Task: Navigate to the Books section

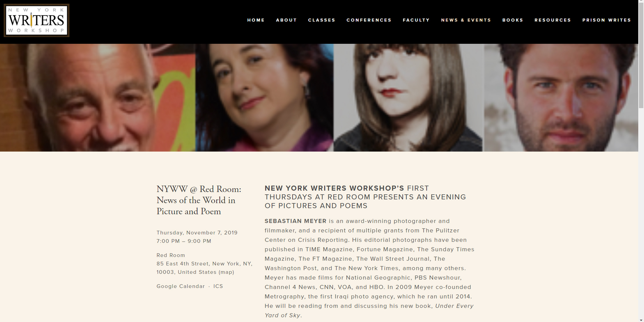Action: 513,20
